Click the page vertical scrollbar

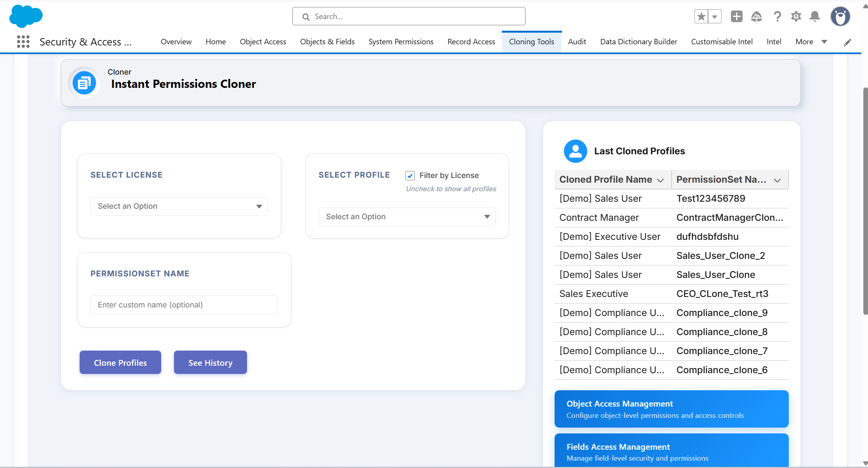[865, 201]
